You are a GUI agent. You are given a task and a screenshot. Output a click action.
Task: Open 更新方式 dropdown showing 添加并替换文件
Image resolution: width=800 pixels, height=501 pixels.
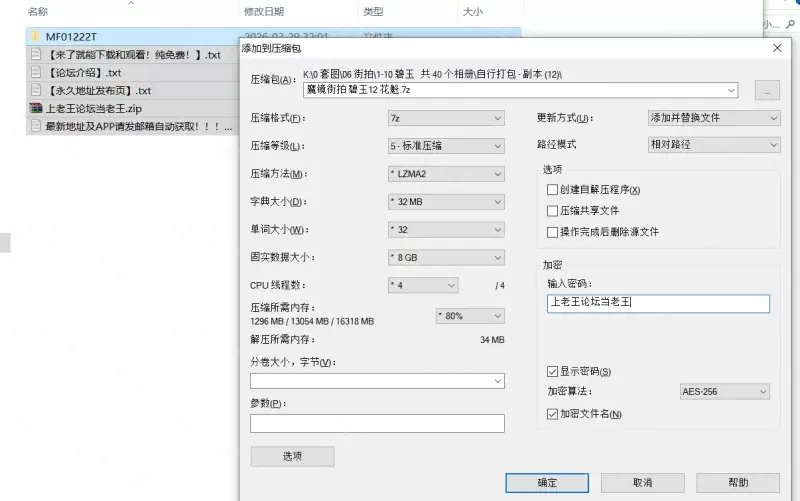714,118
